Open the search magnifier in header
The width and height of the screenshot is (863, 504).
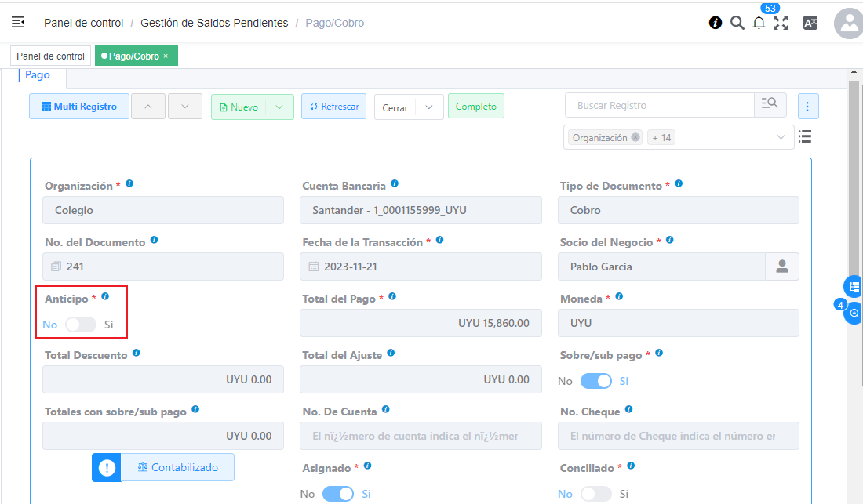pyautogui.click(x=737, y=23)
